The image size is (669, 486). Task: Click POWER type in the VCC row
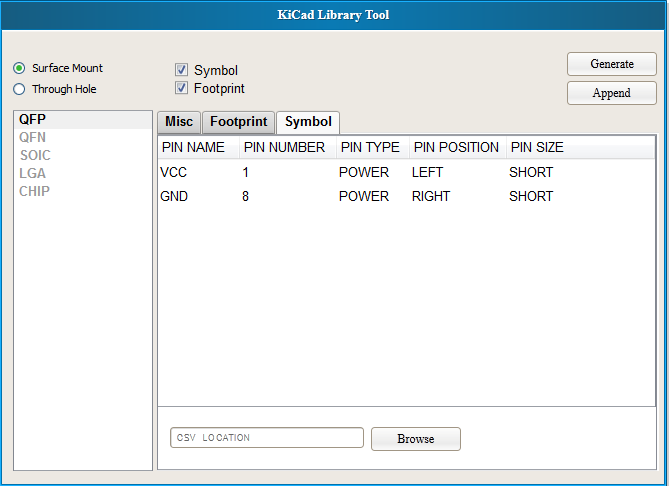364,172
